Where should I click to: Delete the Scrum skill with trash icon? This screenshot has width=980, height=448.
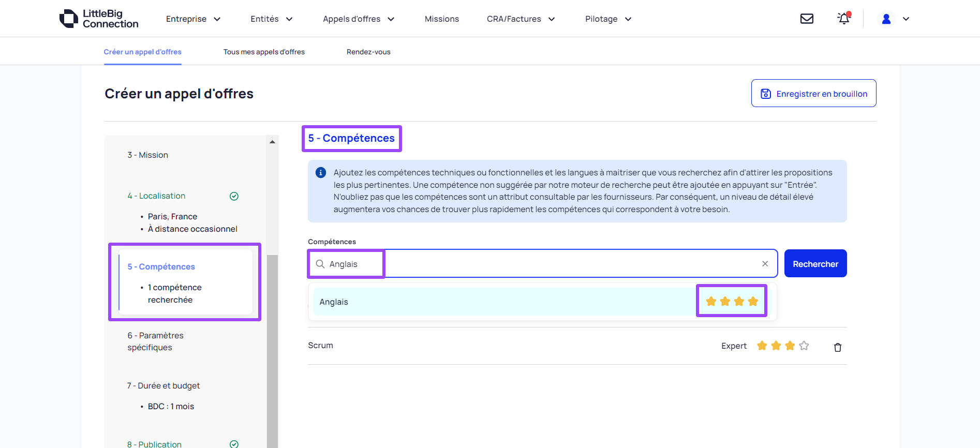pyautogui.click(x=837, y=347)
